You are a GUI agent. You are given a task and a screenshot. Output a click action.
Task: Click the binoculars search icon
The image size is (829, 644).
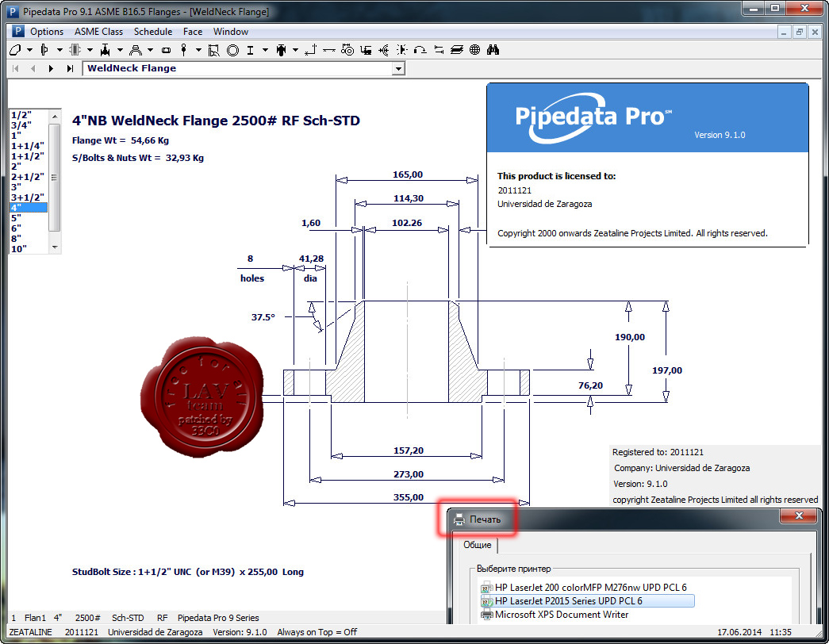(x=493, y=50)
